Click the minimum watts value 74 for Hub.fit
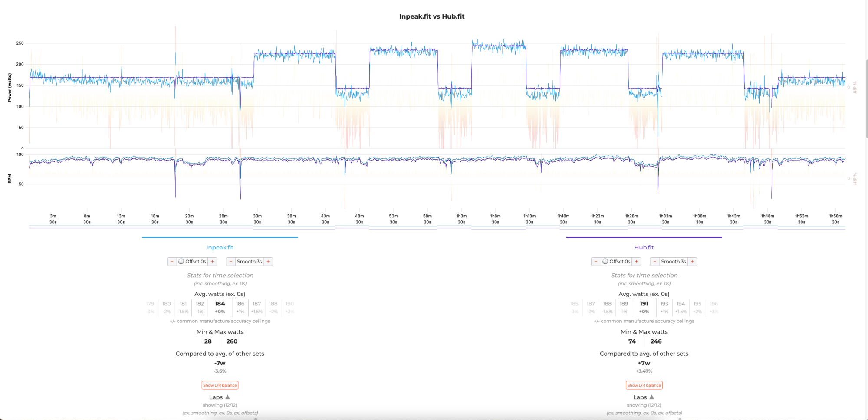868x420 pixels. [x=632, y=342]
